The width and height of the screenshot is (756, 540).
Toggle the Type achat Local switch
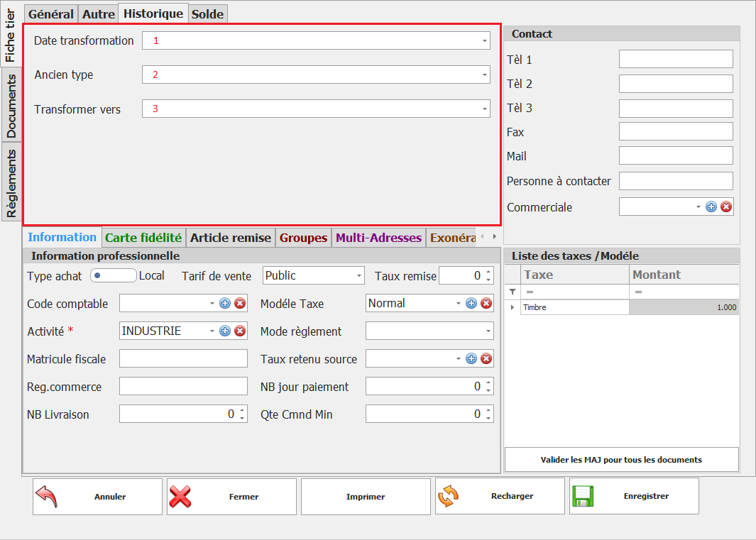coord(112,275)
